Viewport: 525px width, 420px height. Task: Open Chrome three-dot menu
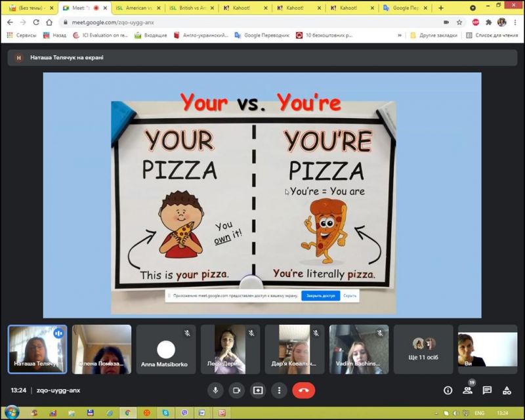click(515, 22)
